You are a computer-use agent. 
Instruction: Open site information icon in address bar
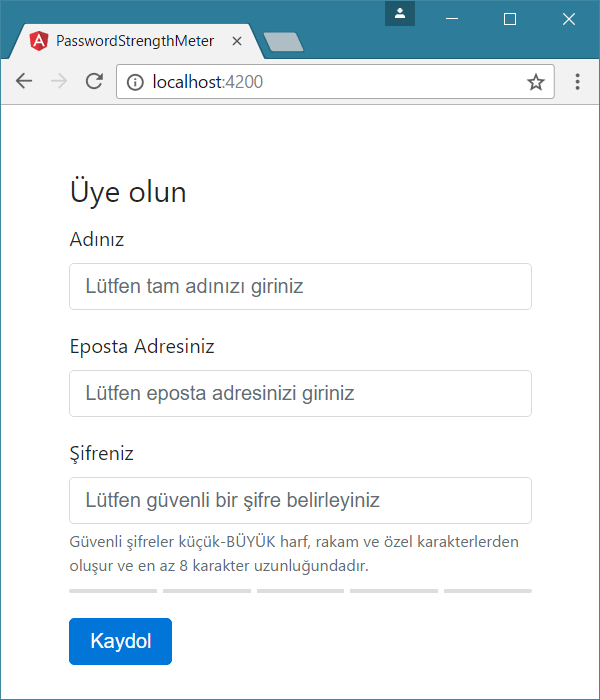[136, 82]
